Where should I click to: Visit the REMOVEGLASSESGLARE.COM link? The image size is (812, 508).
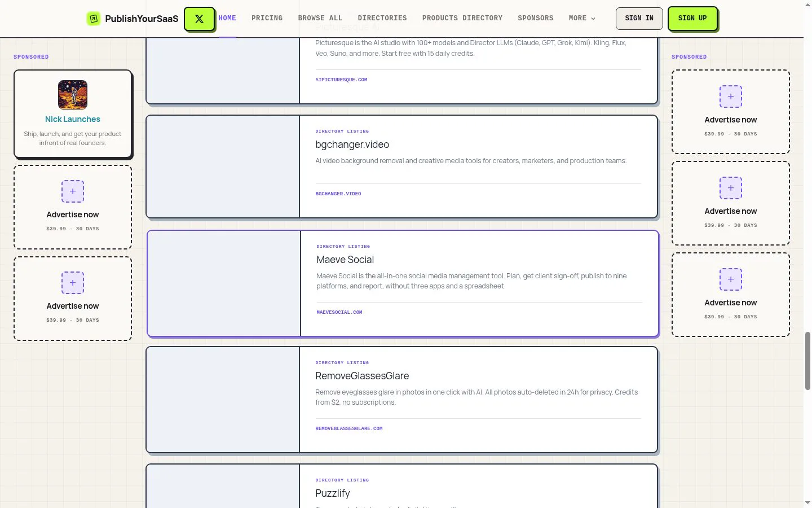(349, 428)
